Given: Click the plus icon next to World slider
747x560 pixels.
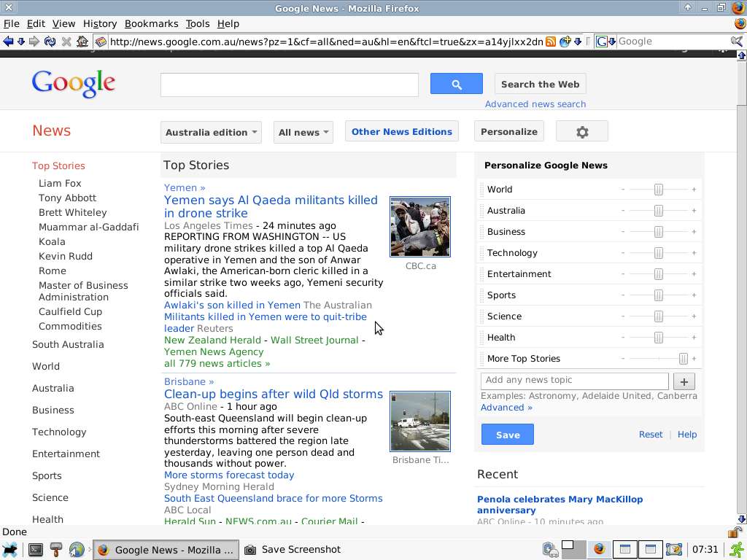Looking at the screenshot, I should point(694,190).
